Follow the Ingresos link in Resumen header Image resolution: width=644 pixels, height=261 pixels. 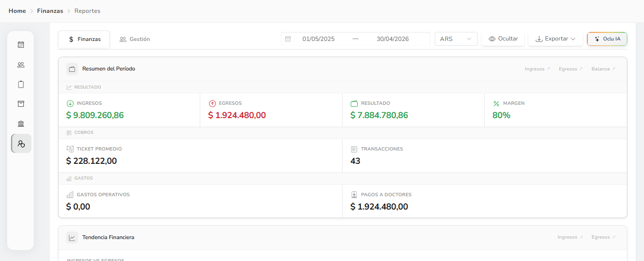537,69
